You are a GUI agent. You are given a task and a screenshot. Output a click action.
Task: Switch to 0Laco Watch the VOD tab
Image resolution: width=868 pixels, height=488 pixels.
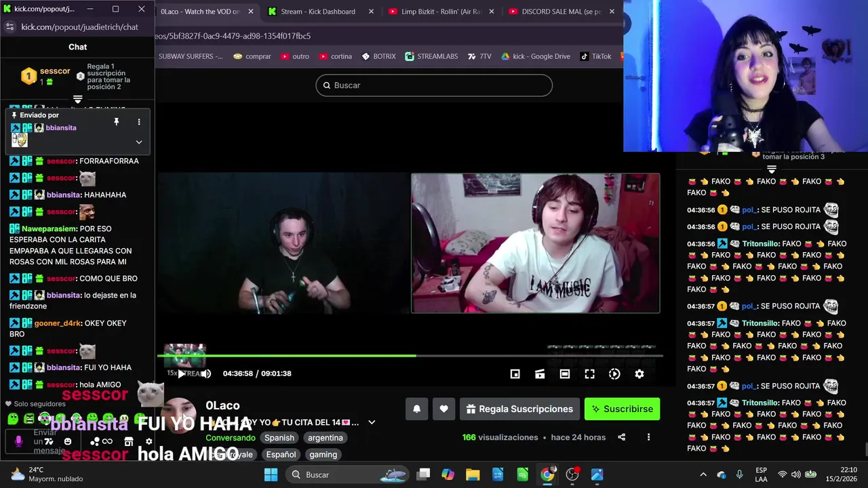tap(200, 12)
